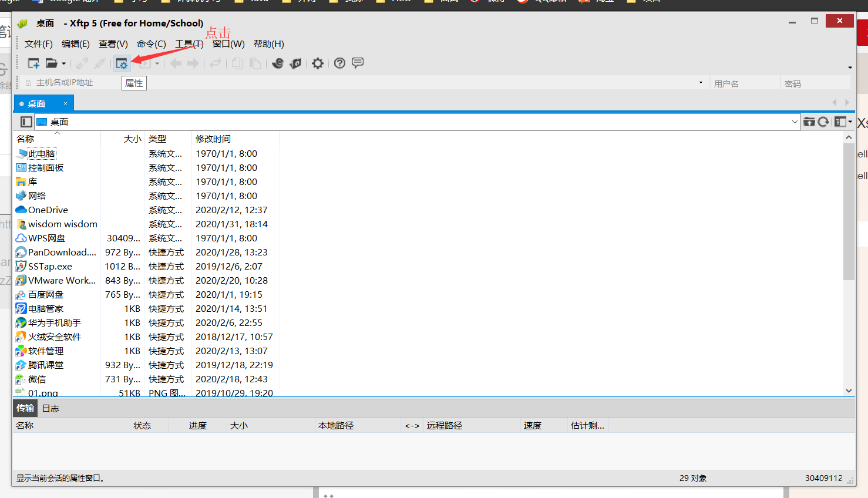This screenshot has height=498, width=868.
Task: Click the Disconnect icon in toolbar
Action: coord(100,63)
